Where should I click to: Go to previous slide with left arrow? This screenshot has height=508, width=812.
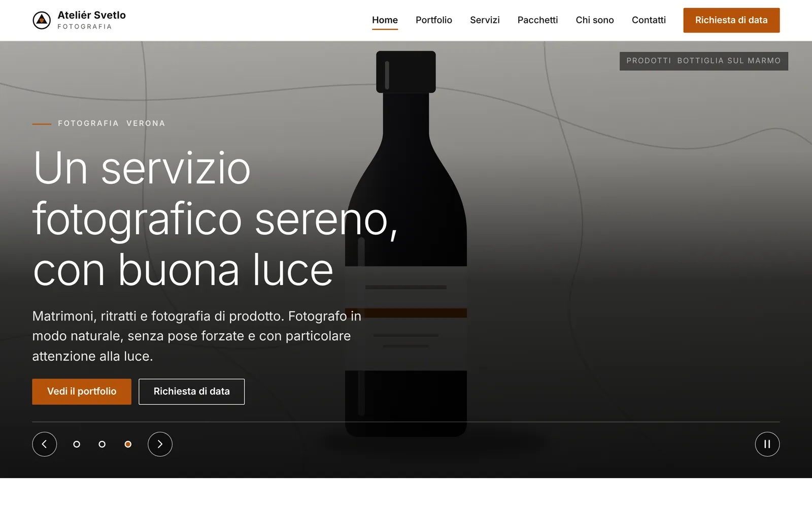(45, 444)
